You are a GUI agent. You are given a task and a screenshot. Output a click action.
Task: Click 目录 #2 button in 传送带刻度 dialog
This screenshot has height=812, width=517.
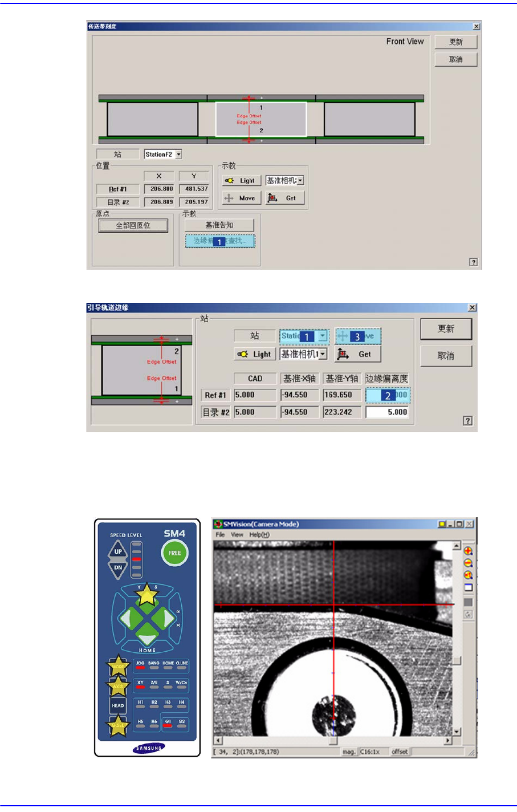coord(118,202)
